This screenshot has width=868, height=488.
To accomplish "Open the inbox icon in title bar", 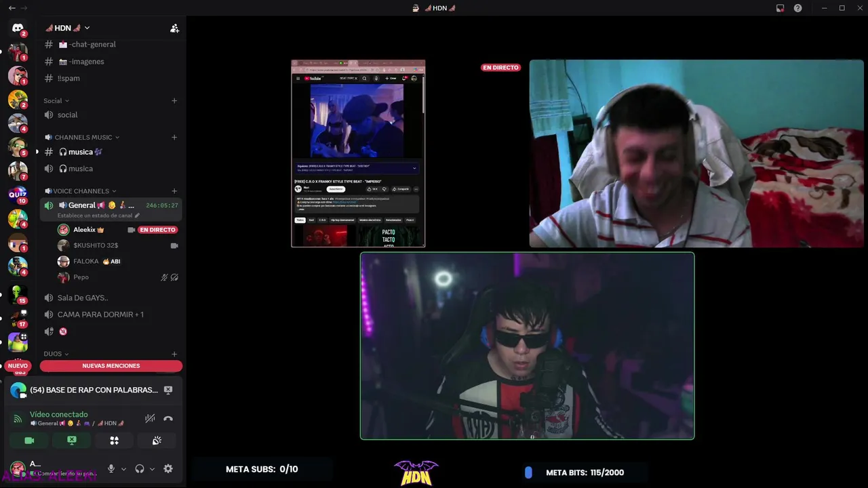I will click(x=780, y=8).
